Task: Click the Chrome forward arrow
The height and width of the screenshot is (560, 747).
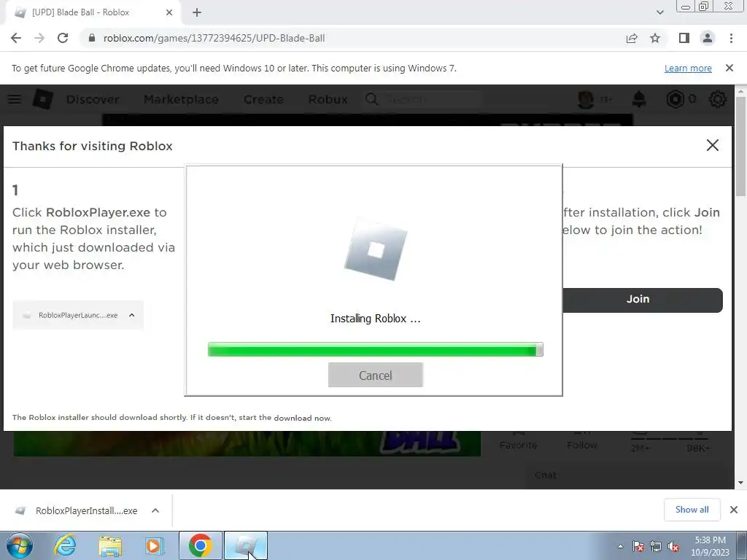Action: (39, 38)
